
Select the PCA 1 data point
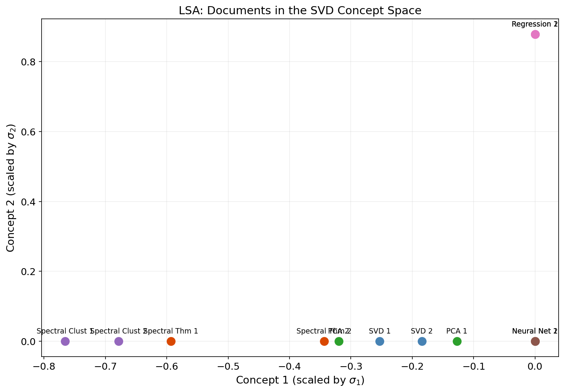(457, 341)
